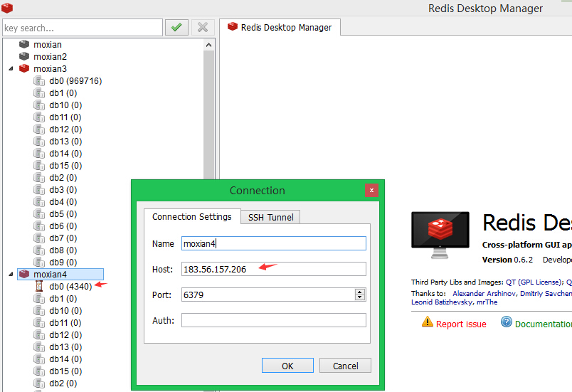Viewport: 572px width, 392px height.
Task: Select moxian3 db1 (0)
Action: point(63,93)
